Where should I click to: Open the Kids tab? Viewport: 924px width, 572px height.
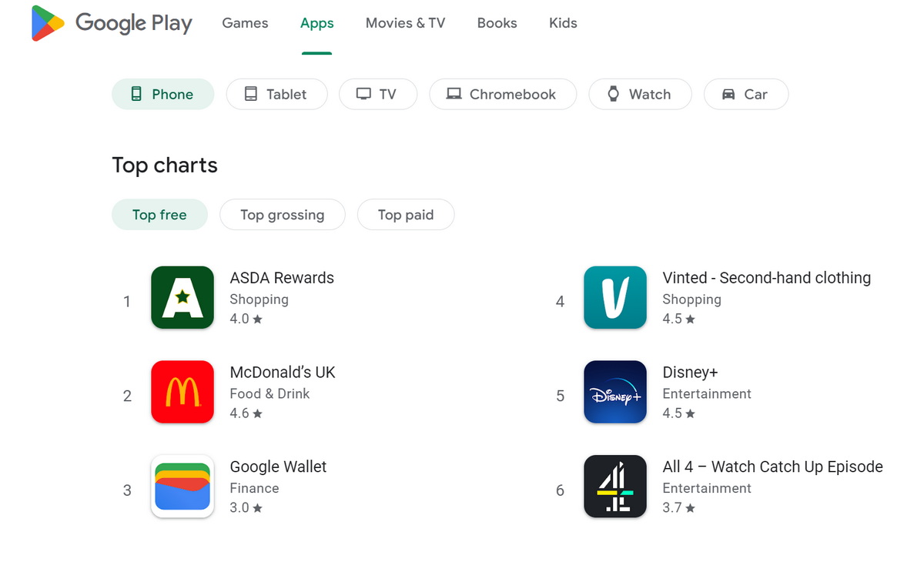click(x=563, y=23)
